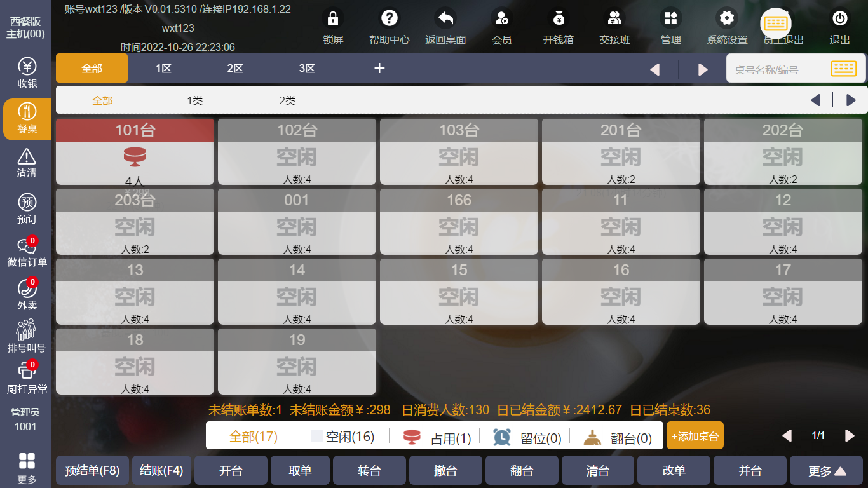
Task: Select the 全部 area tab
Action: point(92,68)
